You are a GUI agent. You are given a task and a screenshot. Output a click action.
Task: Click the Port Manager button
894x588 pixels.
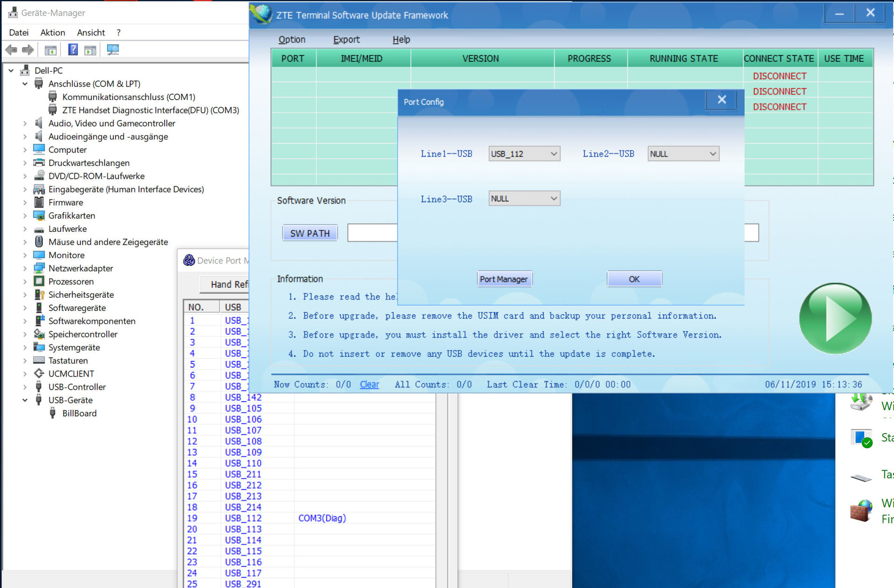pyautogui.click(x=504, y=279)
